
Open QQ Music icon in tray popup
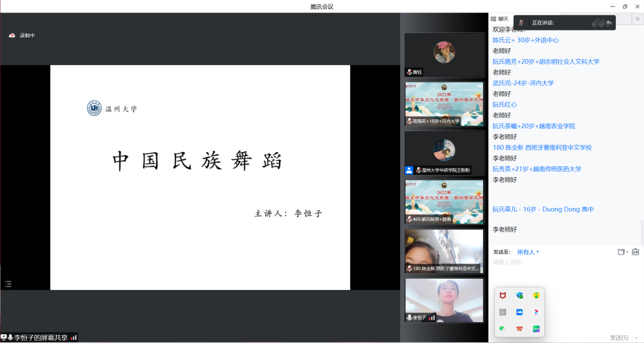[536, 295]
